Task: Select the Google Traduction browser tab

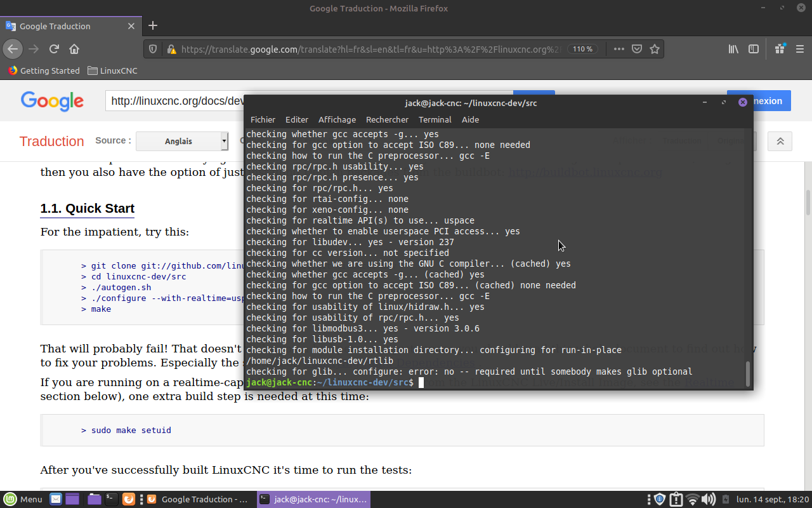Action: pyautogui.click(x=71, y=26)
